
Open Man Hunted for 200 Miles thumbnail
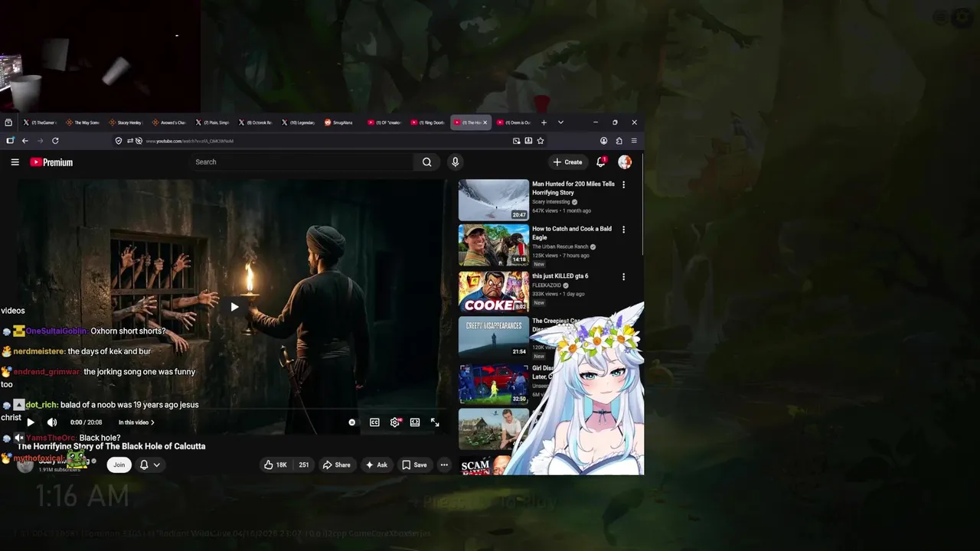point(494,200)
